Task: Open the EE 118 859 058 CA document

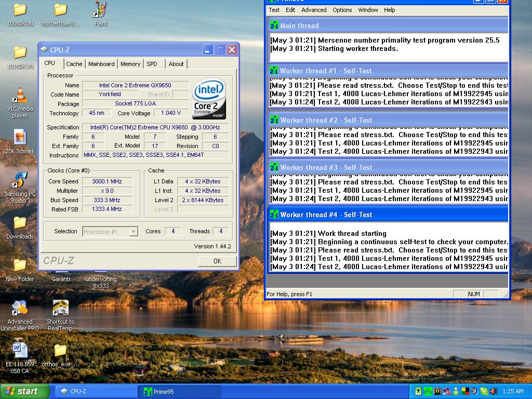Action: point(20,350)
